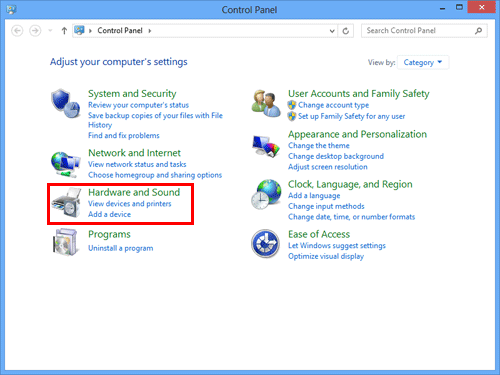Go back with the Back arrow

(17, 31)
